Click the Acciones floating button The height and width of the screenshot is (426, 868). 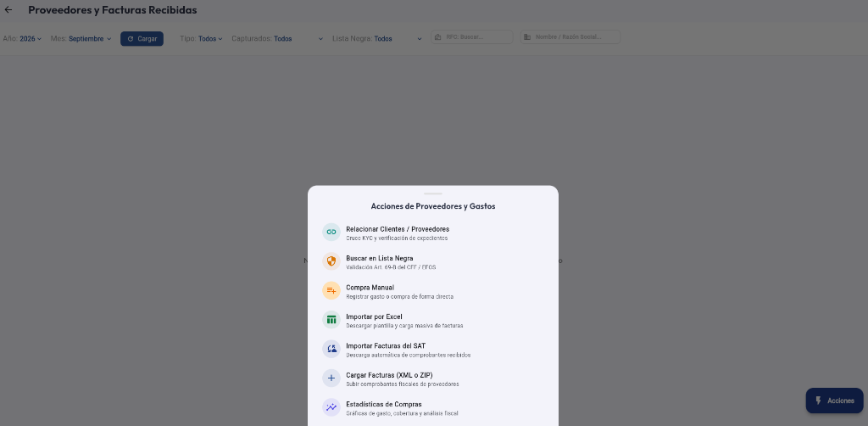(834, 401)
